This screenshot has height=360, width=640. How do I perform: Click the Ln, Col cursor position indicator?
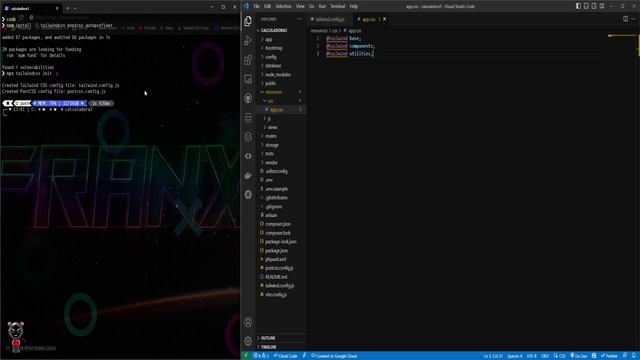[493, 356]
